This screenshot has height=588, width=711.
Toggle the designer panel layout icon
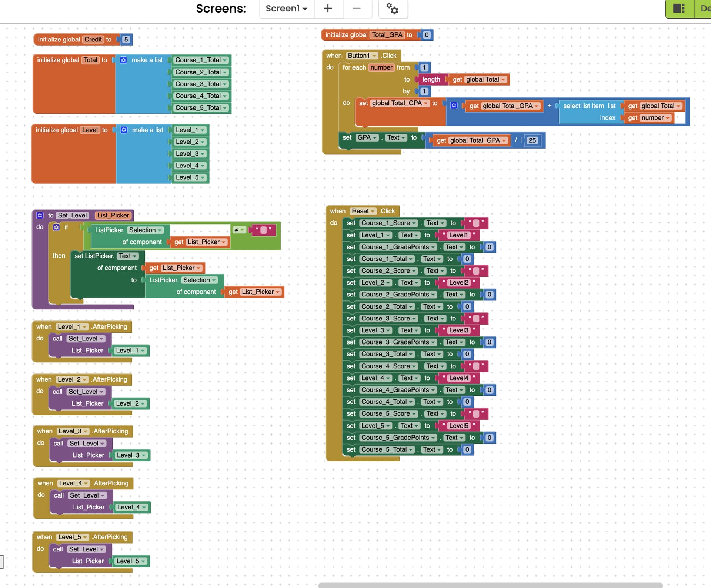(679, 8)
